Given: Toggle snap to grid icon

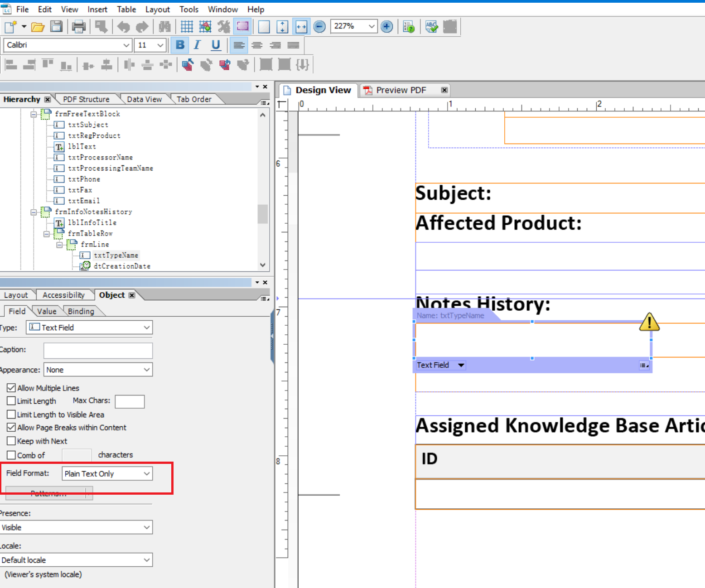Looking at the screenshot, I should click(x=205, y=27).
